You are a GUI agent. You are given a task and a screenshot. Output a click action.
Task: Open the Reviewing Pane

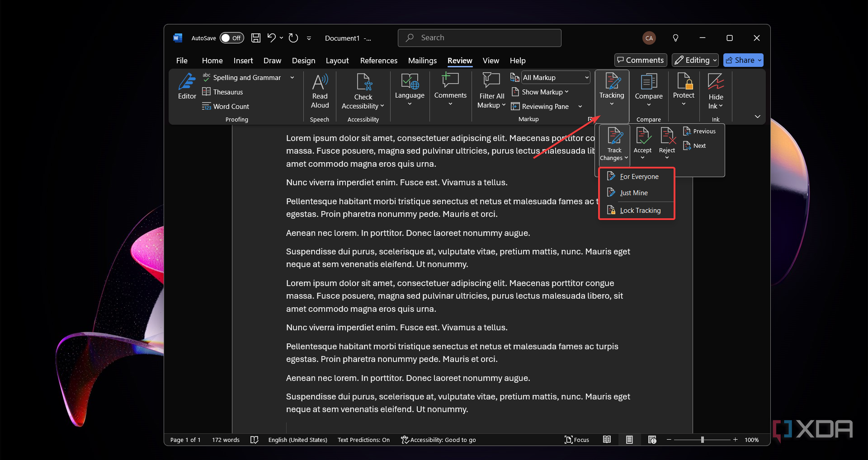[x=540, y=107]
